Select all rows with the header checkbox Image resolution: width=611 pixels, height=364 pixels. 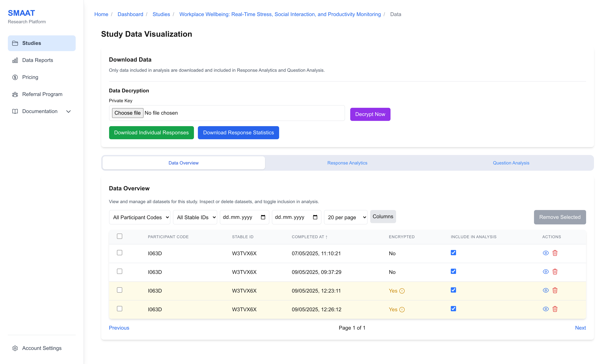(120, 236)
